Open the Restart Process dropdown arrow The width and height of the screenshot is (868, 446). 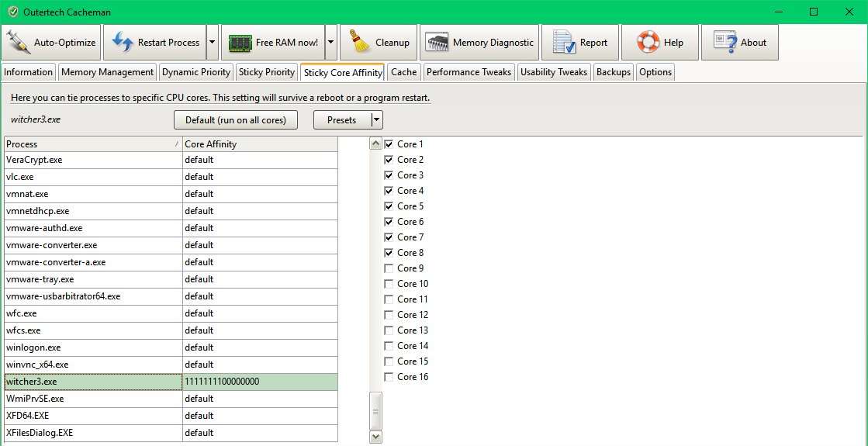213,43
